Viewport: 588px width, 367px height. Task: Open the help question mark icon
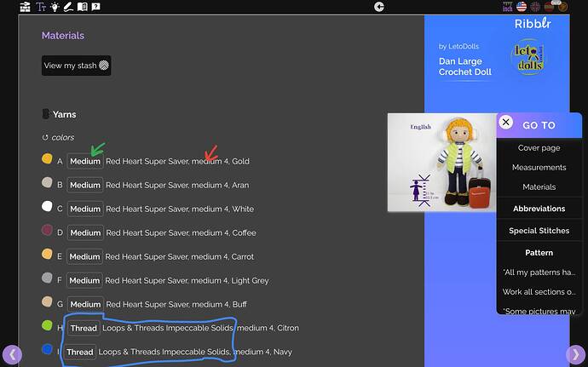tap(95, 7)
